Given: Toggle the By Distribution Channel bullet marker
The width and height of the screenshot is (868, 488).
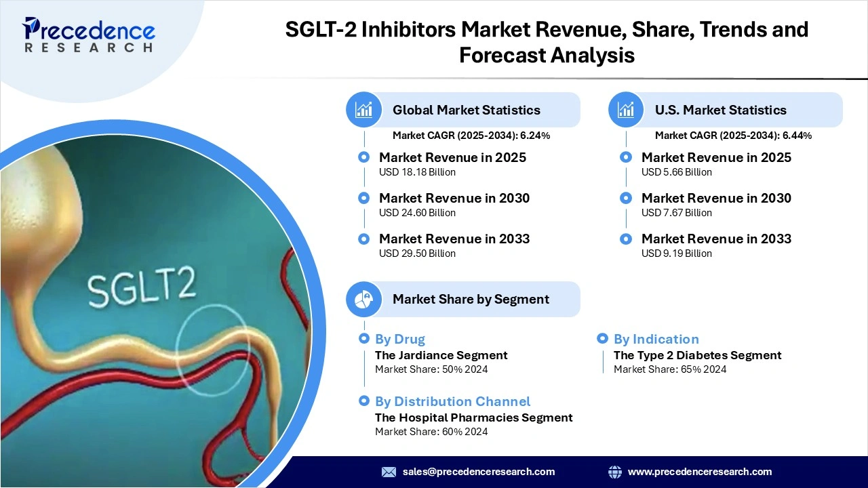Looking at the screenshot, I should point(364,401).
